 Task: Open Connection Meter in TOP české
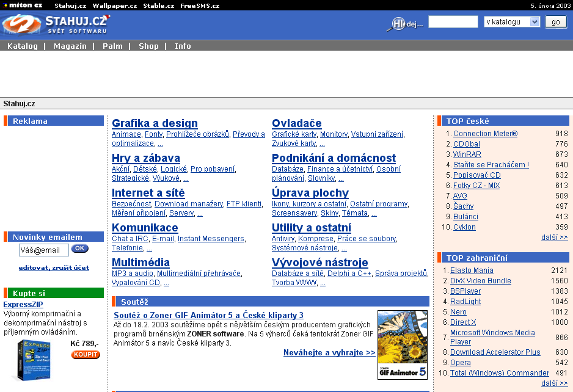[485, 134]
